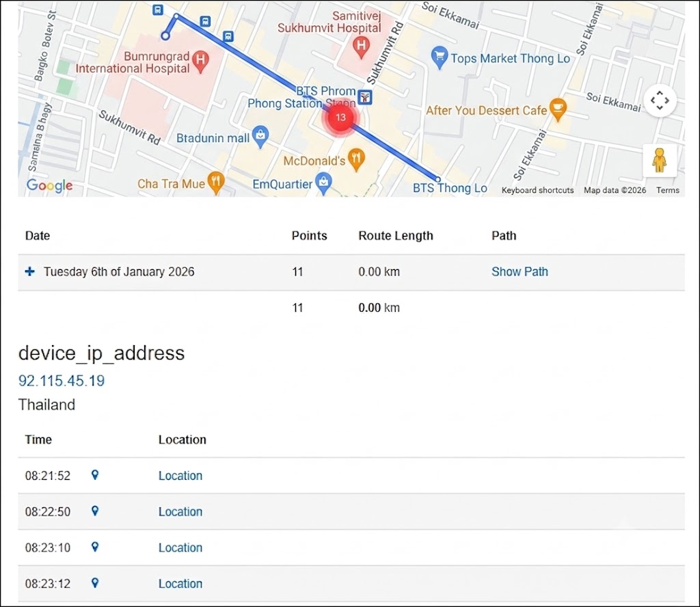Screen dimensions: 700x607
Task: Click the pin icon beside 08:23:12
Action: tap(94, 583)
